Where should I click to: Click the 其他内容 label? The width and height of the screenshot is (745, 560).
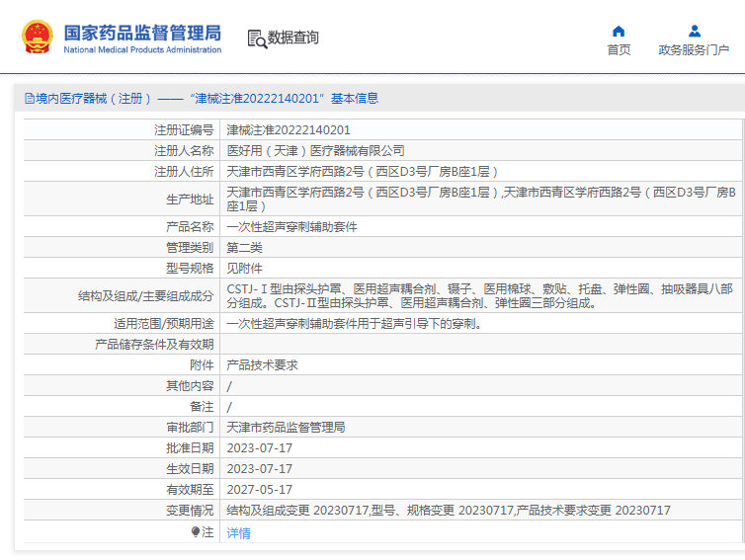190,386
